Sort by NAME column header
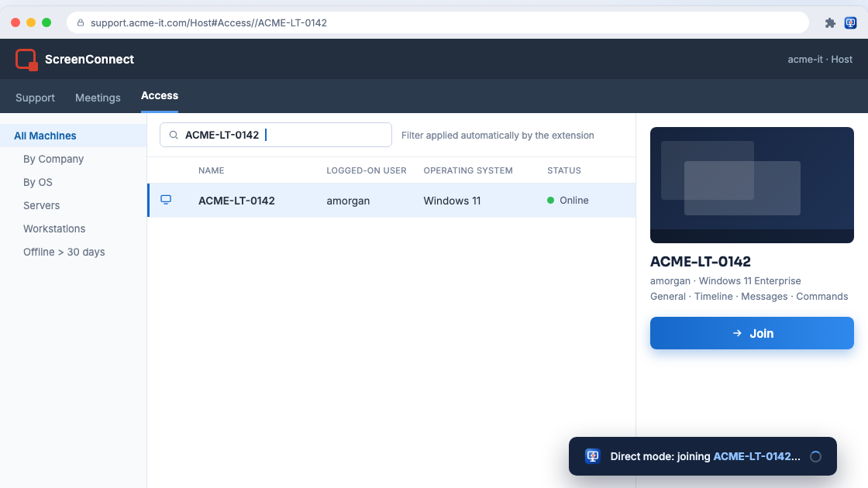Screen dimensions: 868x488 pos(211,170)
